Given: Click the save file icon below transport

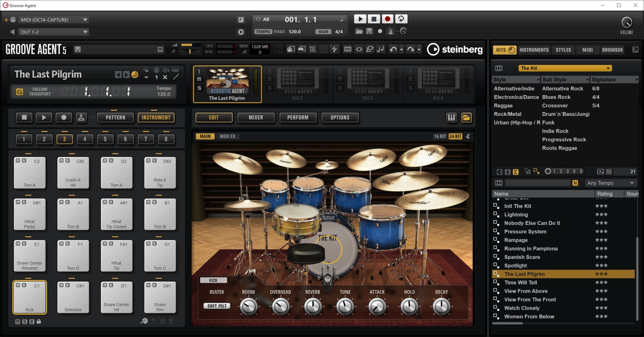Looking at the screenshot, I should [x=369, y=31].
